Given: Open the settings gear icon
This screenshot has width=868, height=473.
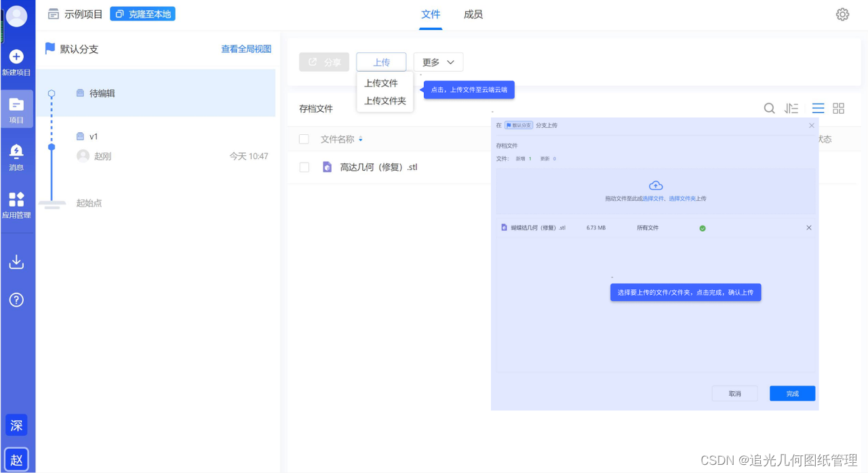Looking at the screenshot, I should coord(842,14).
